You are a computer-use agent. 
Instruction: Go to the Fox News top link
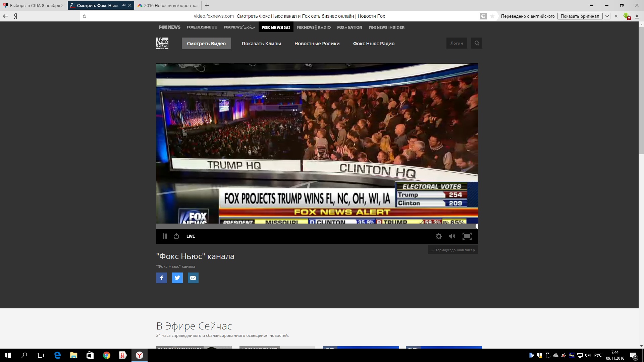click(x=170, y=27)
